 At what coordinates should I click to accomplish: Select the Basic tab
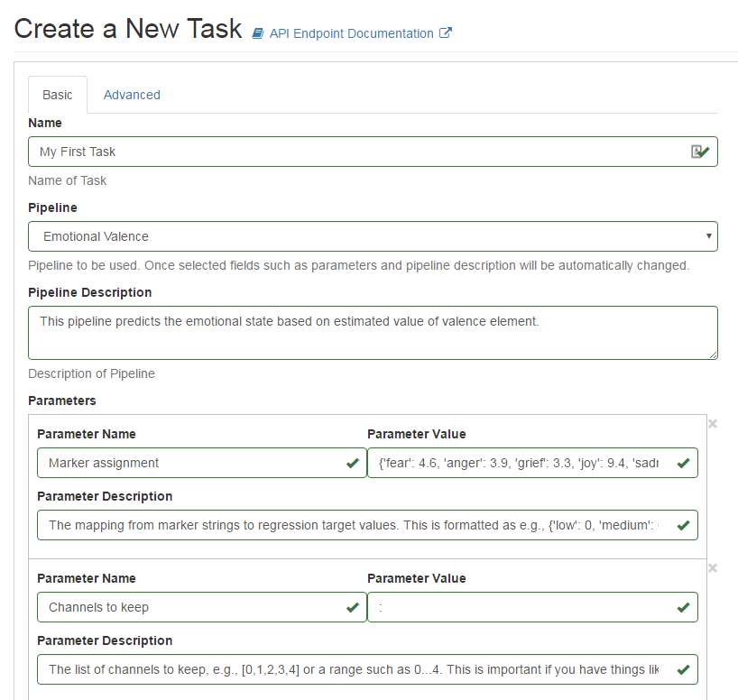tap(58, 95)
